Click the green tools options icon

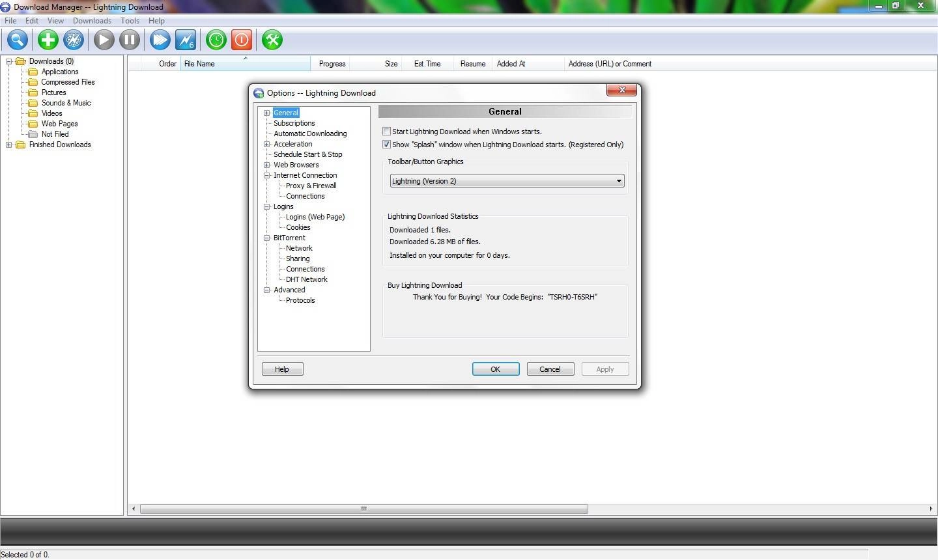point(272,40)
